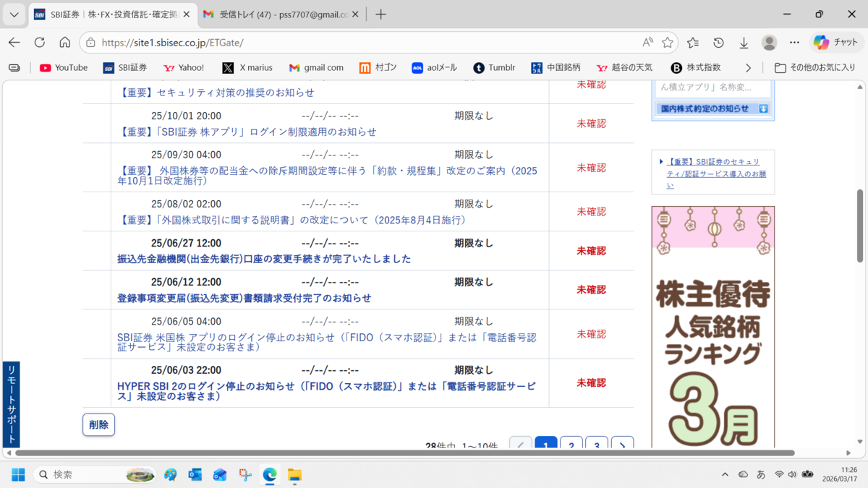Go to next page arrow of notices

(622, 442)
